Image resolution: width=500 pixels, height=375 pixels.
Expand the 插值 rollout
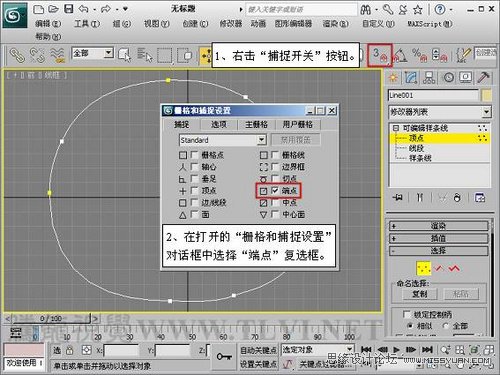439,238
